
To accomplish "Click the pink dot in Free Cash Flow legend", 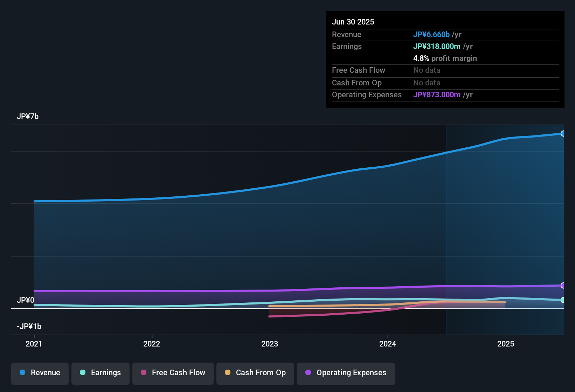I will 144,372.
